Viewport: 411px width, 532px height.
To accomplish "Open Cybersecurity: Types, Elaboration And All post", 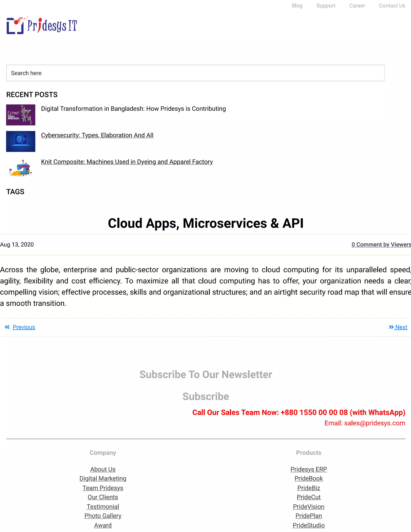I will (97, 135).
